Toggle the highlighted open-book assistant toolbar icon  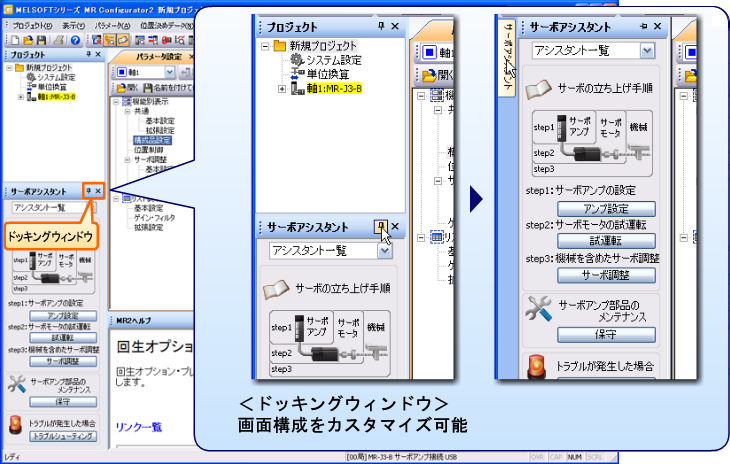click(122, 40)
